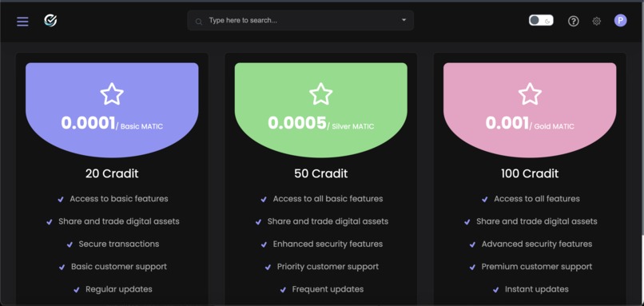Click the Enhanced security features text

click(x=328, y=244)
